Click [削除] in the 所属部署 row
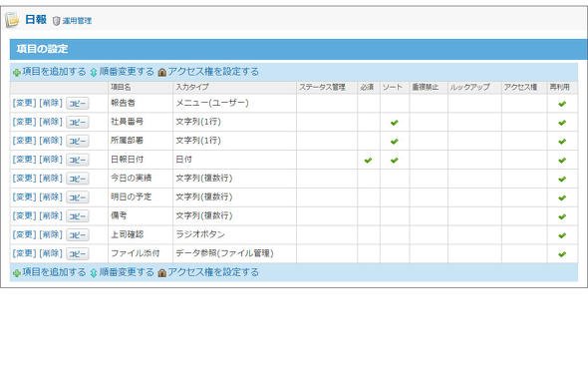Viewport: 588px width, 382px height. (x=51, y=141)
